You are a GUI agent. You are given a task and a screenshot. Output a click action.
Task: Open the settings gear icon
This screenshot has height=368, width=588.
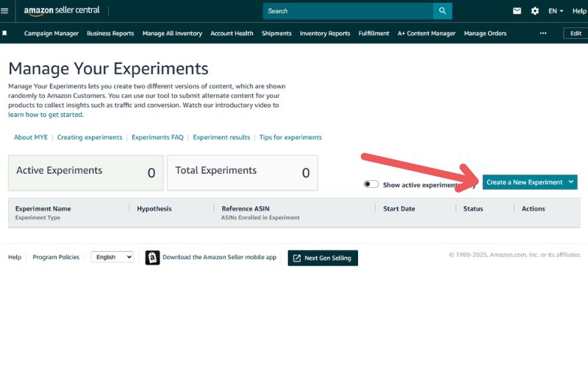[x=535, y=11]
